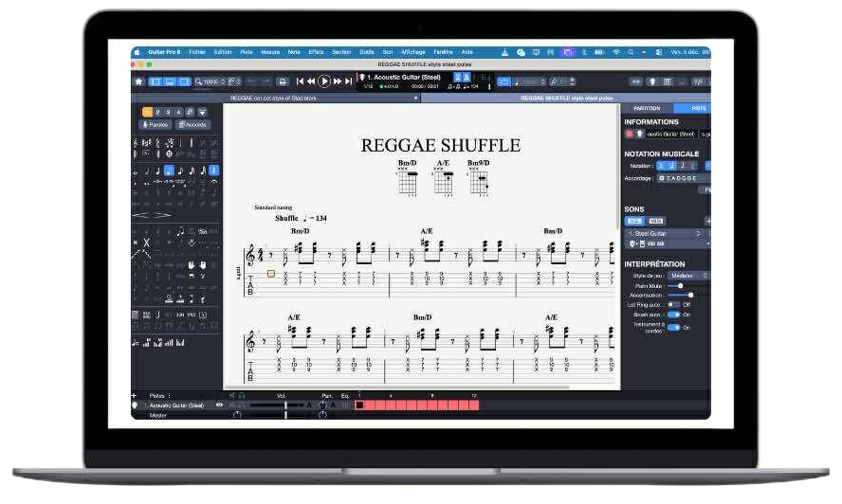Select the RSE sound mode button
Image resolution: width=842 pixels, height=504 pixels.
click(634, 221)
